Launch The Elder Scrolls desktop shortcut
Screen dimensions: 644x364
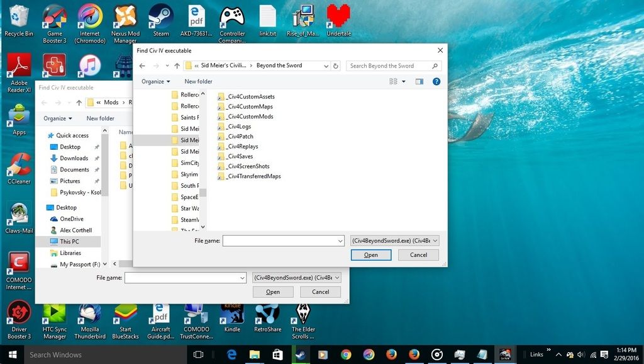coord(303,322)
